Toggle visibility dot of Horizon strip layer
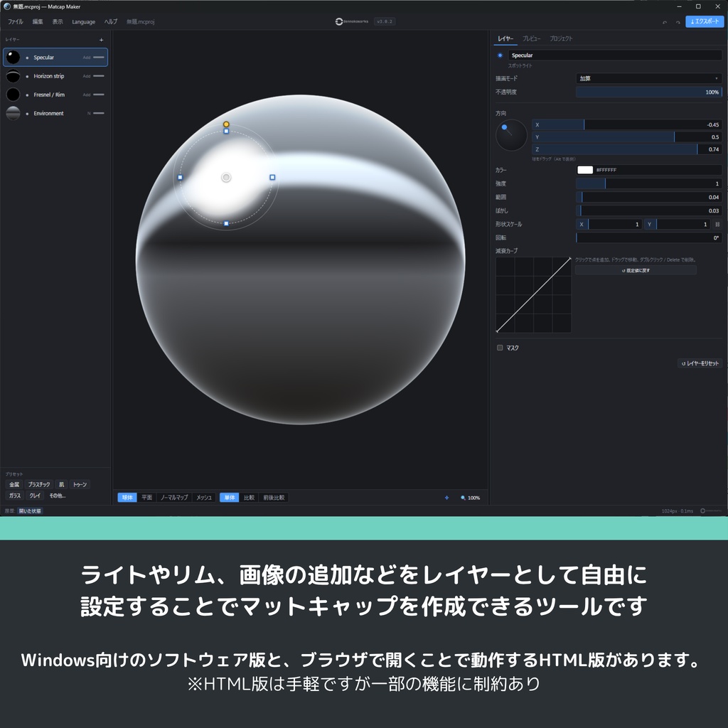Image resolution: width=728 pixels, height=728 pixels. pyautogui.click(x=28, y=76)
